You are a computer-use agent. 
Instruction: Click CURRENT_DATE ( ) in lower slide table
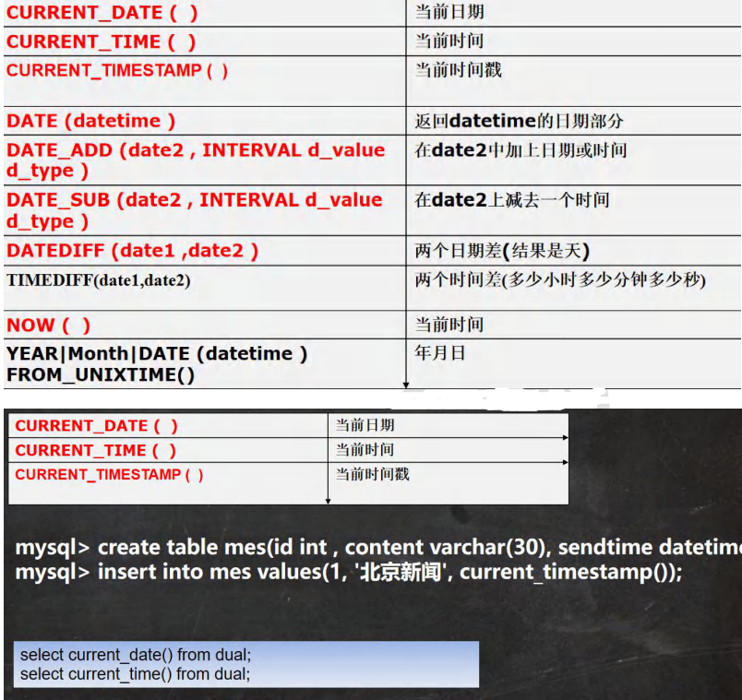pyautogui.click(x=96, y=426)
